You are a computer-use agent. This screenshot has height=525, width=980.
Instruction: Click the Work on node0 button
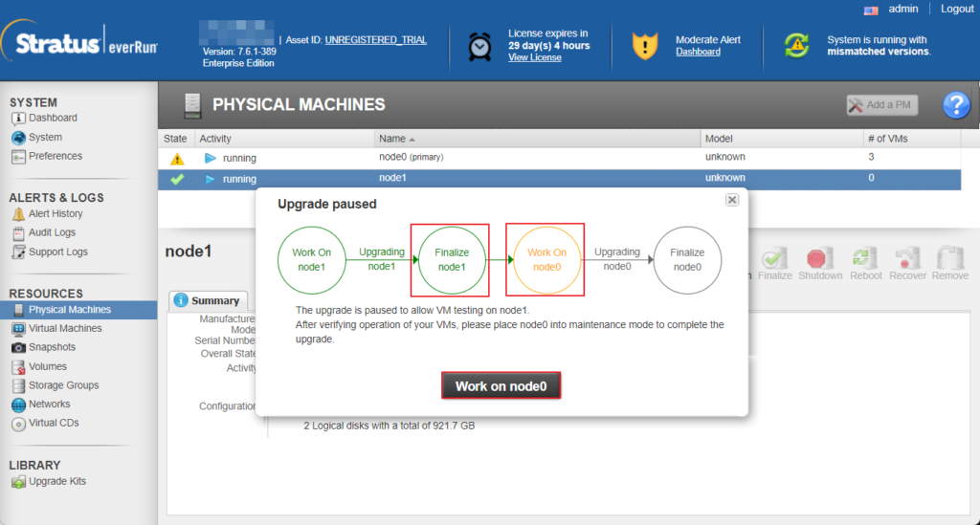(x=501, y=385)
